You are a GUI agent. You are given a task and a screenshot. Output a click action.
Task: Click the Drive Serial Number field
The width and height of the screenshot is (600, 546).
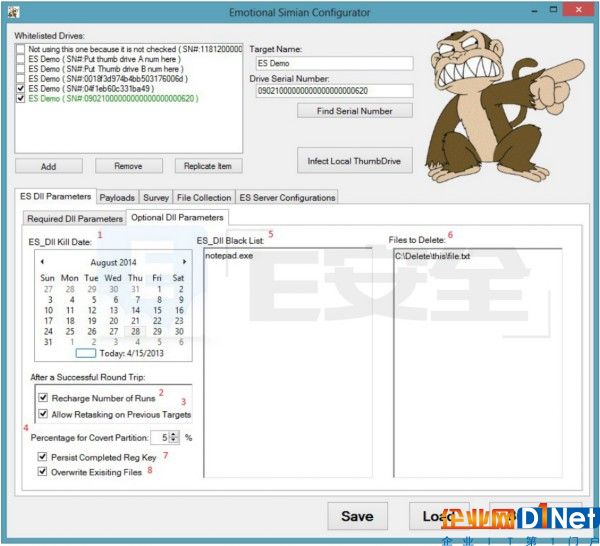pos(334,91)
